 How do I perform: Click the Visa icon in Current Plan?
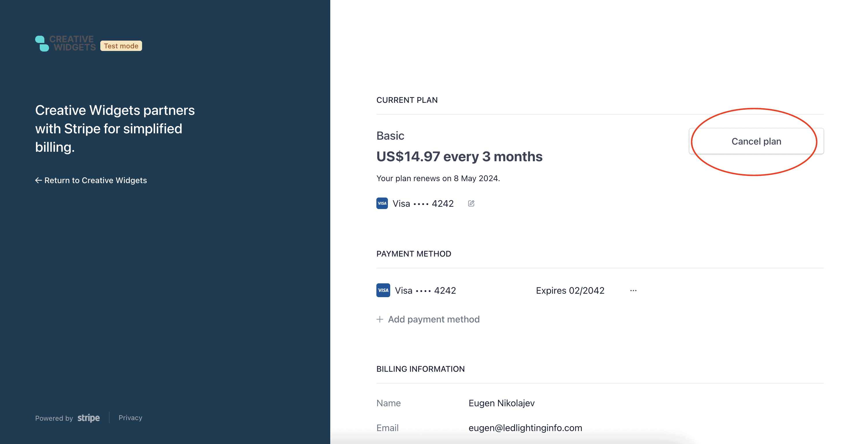tap(382, 203)
